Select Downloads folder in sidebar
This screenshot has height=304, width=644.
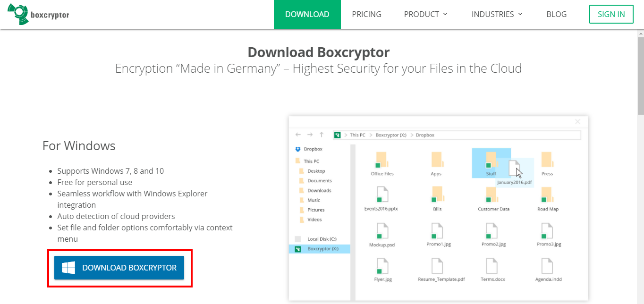[x=315, y=191]
